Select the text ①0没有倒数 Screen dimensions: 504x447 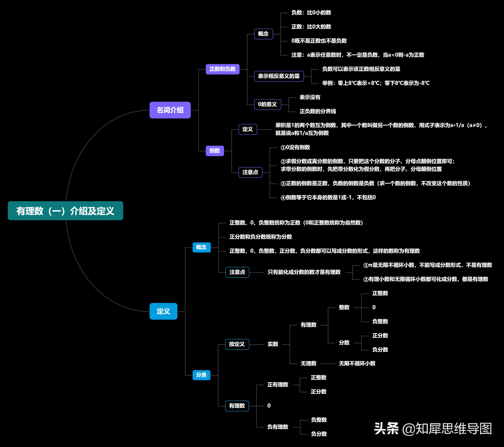(x=295, y=148)
